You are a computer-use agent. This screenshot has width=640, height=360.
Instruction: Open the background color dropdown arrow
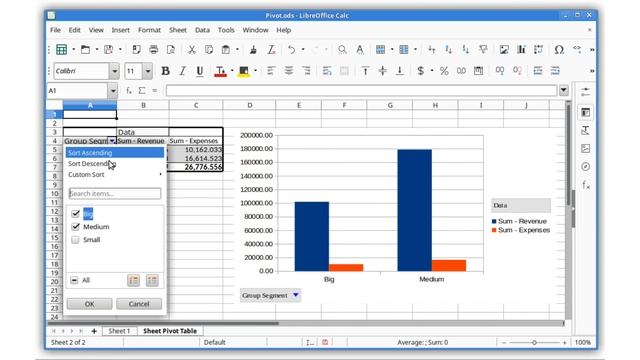[x=256, y=71]
